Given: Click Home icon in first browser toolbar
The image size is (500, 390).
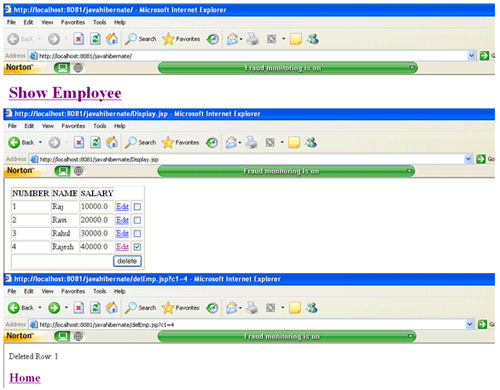Looking at the screenshot, I should point(112,39).
